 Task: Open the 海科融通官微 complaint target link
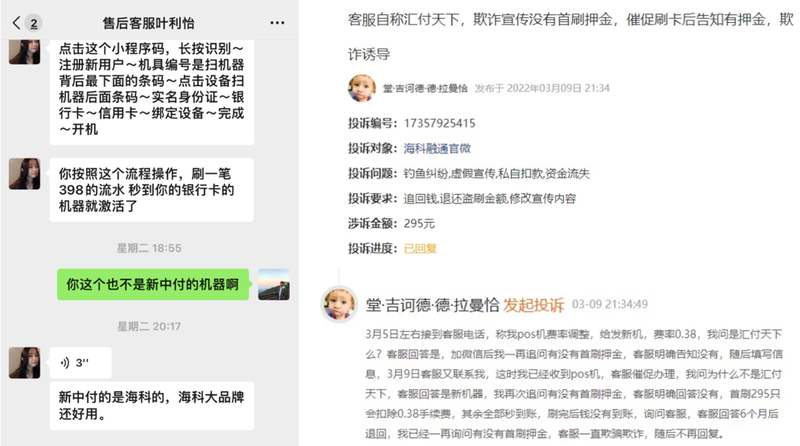(437, 148)
